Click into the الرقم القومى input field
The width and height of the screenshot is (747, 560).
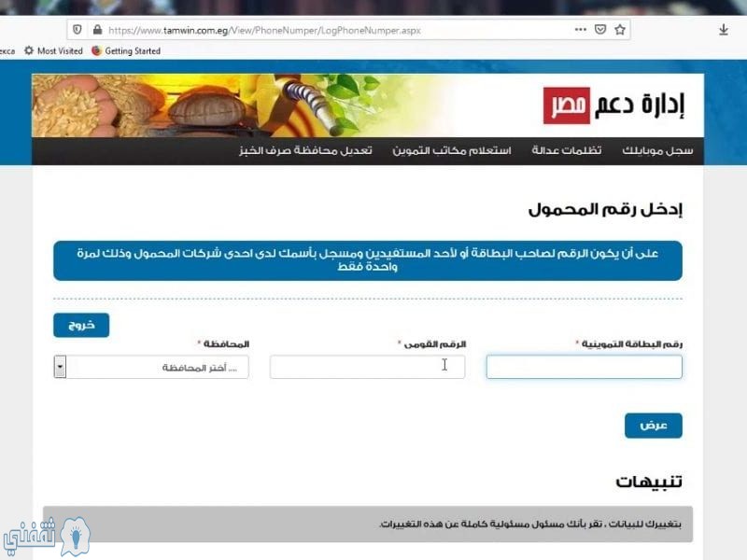367,367
